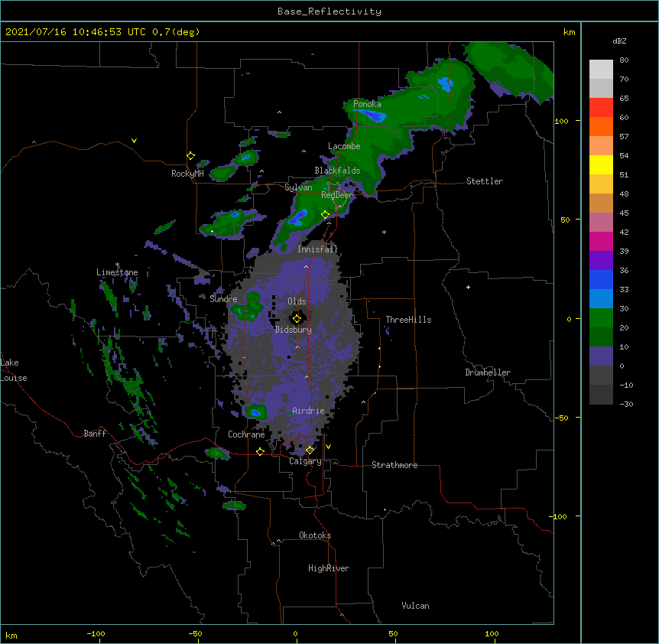659x644 pixels.
Task: Click the -30 value on dBZ legend
Action: tap(626, 404)
